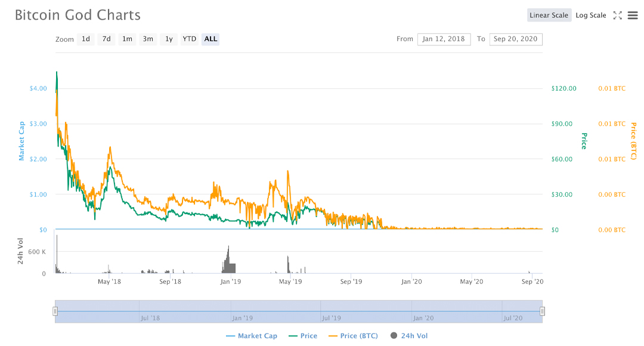The image size is (644, 346).
Task: Click the $60.00 price axis label
Action: click(x=562, y=159)
